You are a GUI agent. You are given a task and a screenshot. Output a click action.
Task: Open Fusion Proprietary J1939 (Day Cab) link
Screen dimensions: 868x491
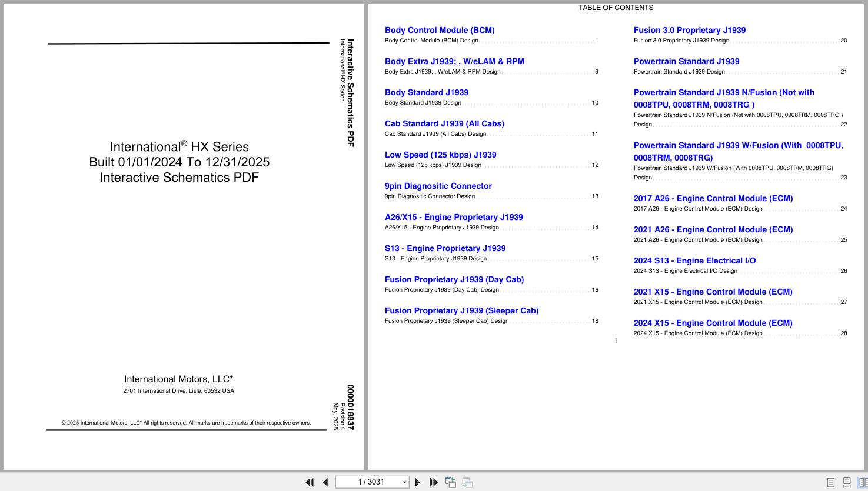454,279
